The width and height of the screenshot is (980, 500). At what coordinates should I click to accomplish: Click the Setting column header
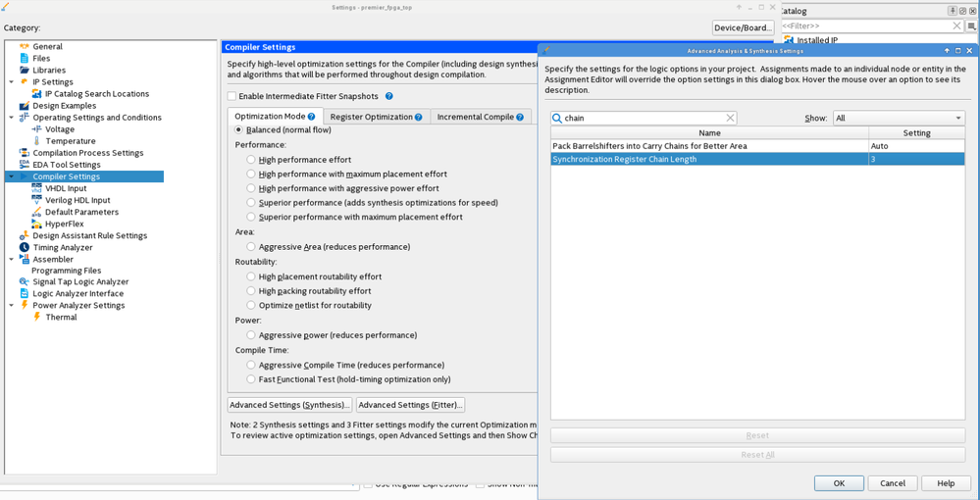point(917,133)
